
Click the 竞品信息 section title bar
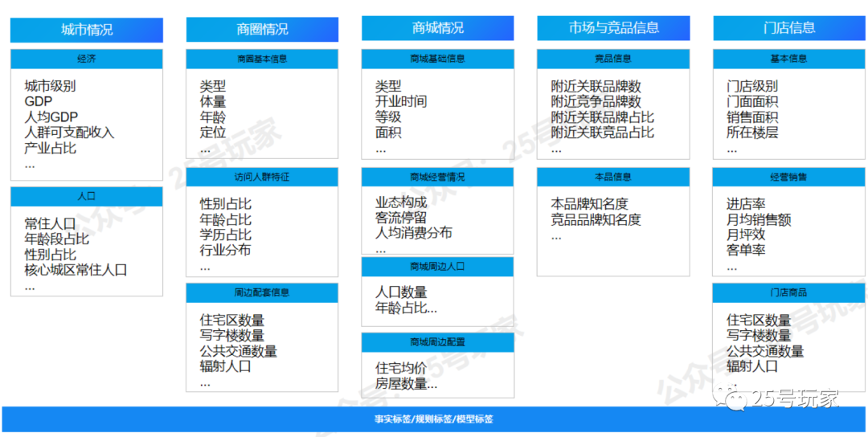click(613, 59)
